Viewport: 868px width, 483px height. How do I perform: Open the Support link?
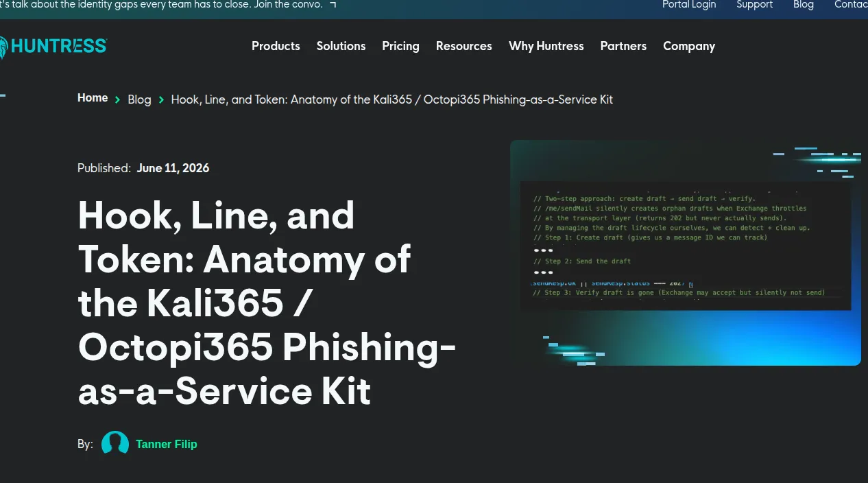(x=754, y=5)
